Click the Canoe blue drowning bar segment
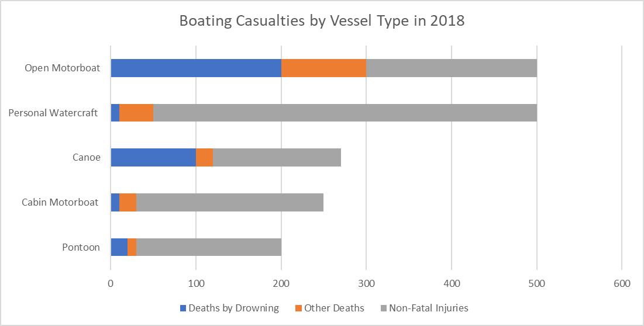The width and height of the screenshot is (644, 326). [153, 158]
